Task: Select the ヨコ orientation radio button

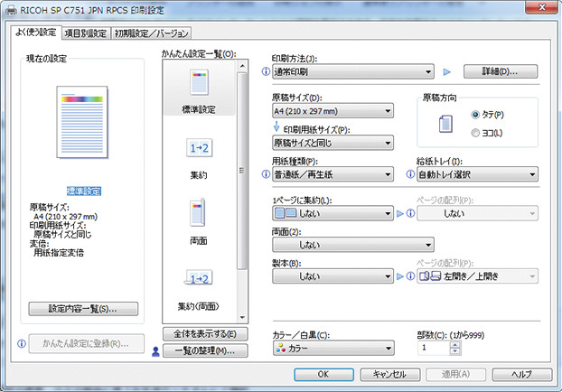Action: [x=476, y=134]
